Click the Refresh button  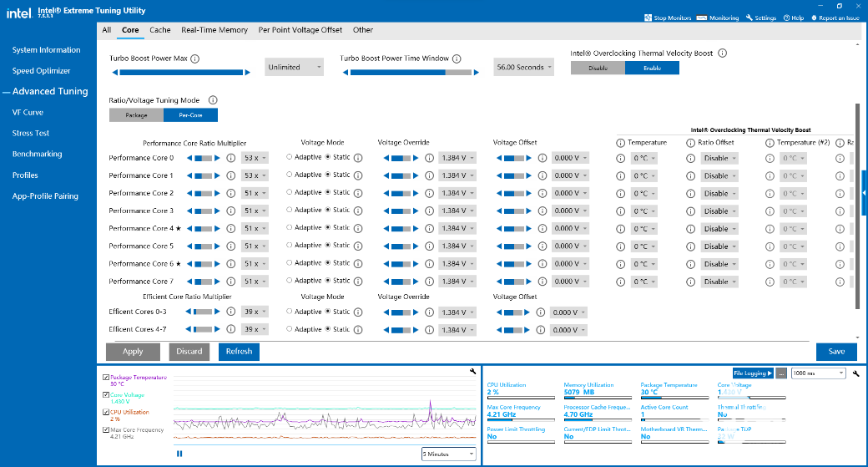[x=240, y=351]
